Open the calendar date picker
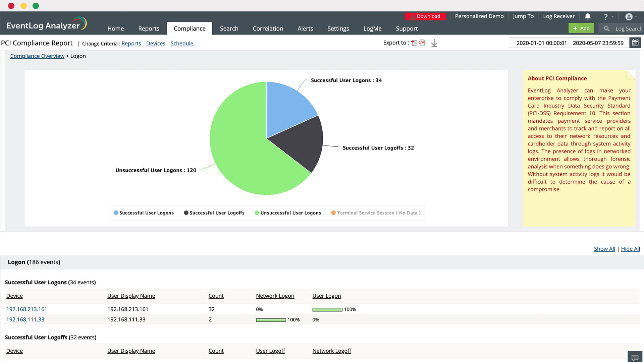 click(x=635, y=43)
